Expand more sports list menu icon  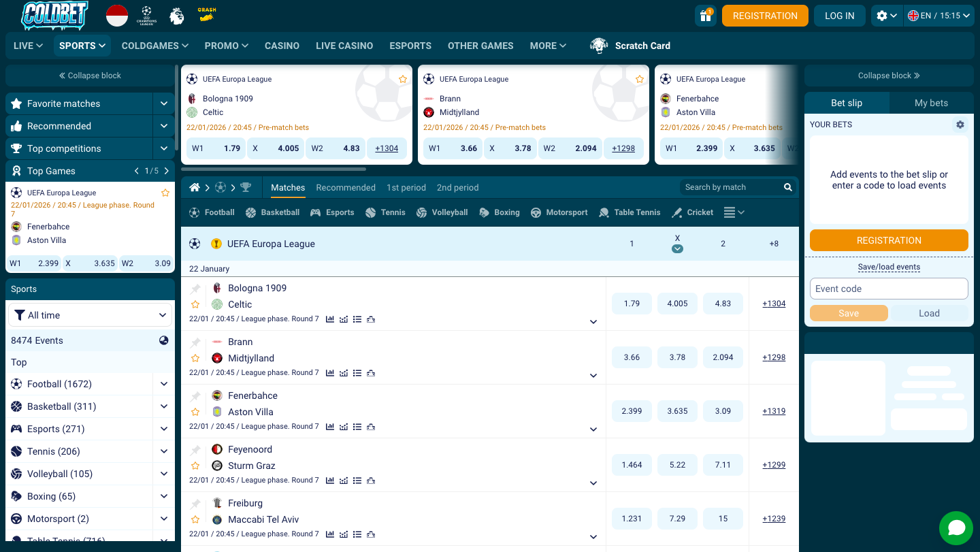(734, 212)
